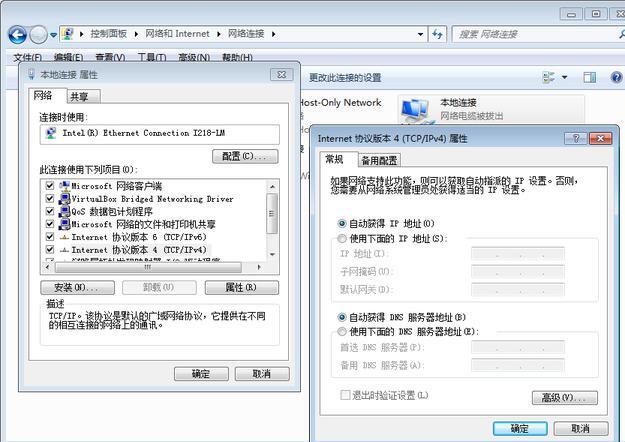Toggle the preview pane icon
Screen dimensions: 625x442
click(590, 77)
